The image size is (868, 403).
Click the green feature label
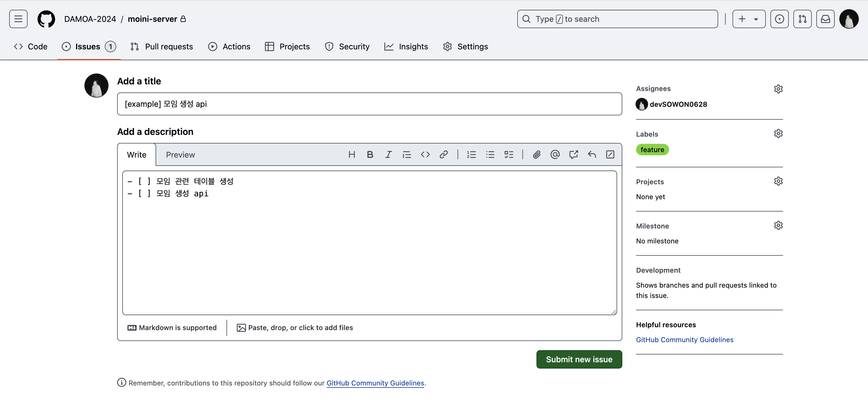pyautogui.click(x=652, y=149)
